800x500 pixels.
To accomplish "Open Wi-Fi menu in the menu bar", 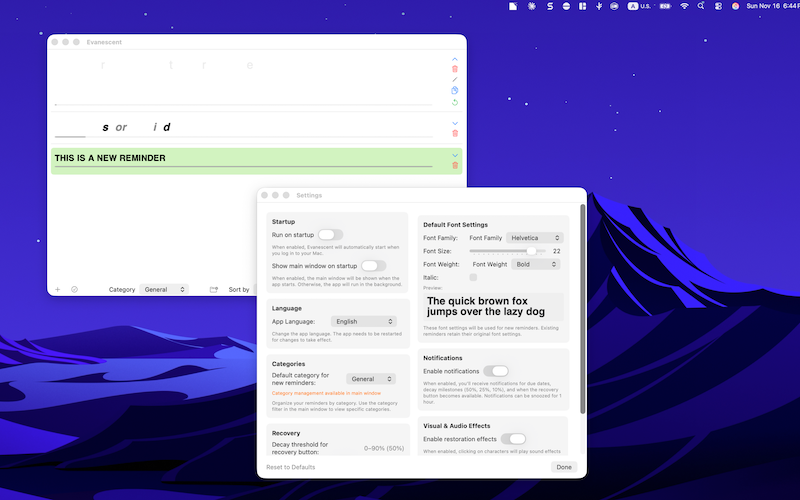I will coord(685,6).
